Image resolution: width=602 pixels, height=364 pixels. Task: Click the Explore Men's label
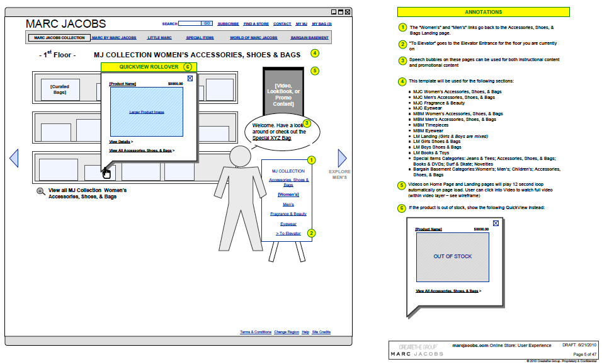click(x=340, y=174)
